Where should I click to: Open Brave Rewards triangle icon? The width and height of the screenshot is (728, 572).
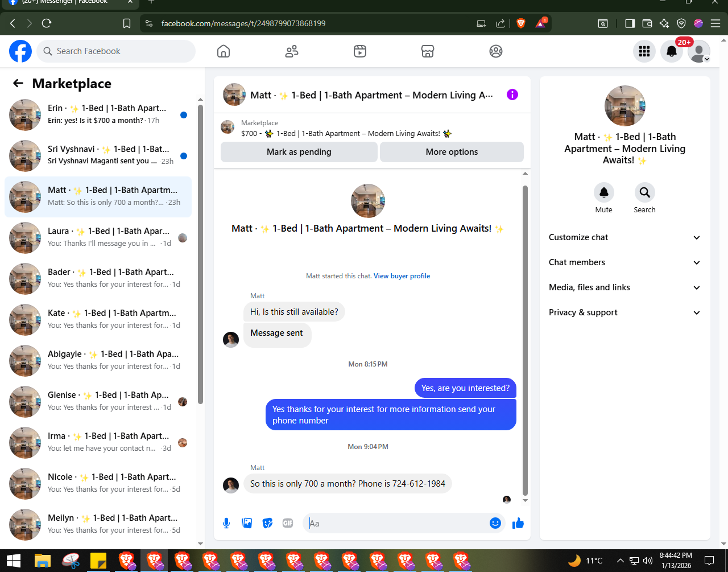click(541, 23)
